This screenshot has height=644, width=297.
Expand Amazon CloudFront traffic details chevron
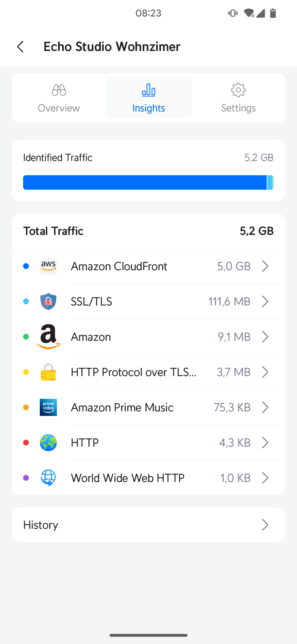(265, 266)
